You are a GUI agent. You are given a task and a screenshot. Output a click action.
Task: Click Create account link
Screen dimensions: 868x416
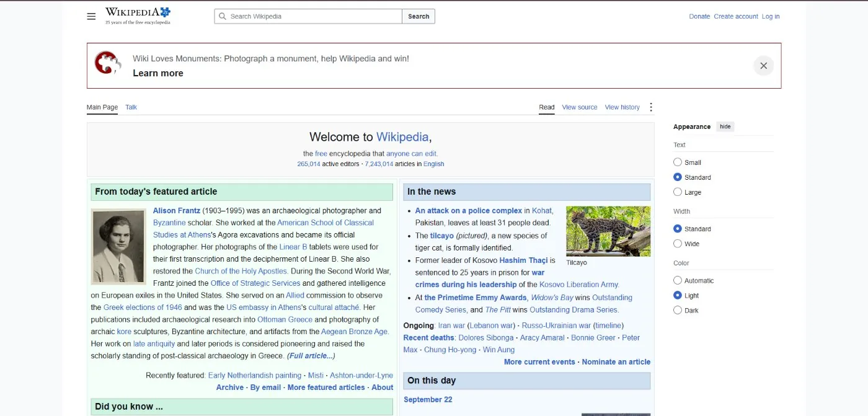tap(735, 17)
